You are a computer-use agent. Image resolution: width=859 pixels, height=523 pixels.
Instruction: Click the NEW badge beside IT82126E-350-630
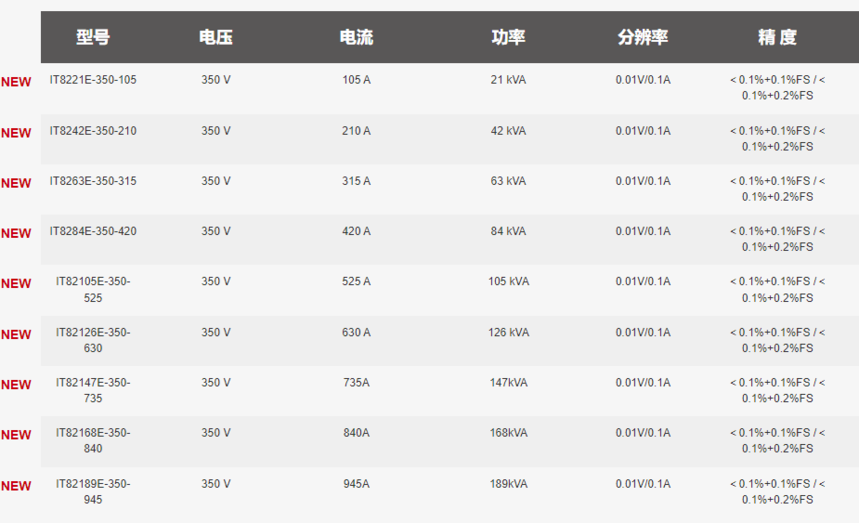pos(16,335)
